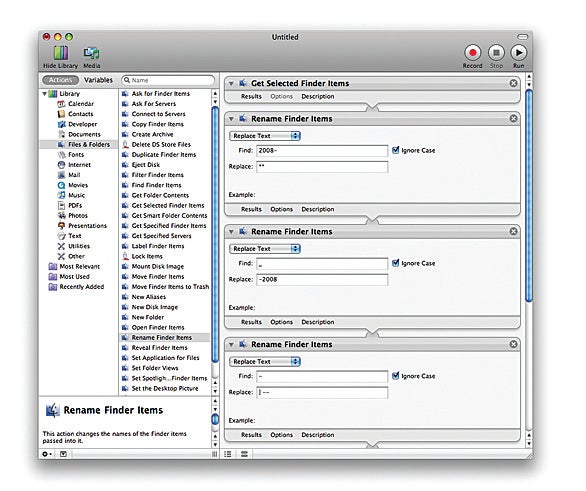Select the Documents library category icon
586x491 pixels.
click(x=61, y=134)
